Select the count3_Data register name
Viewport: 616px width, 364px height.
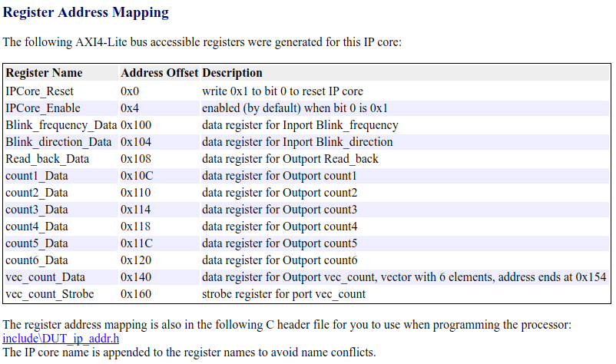pos(36,210)
